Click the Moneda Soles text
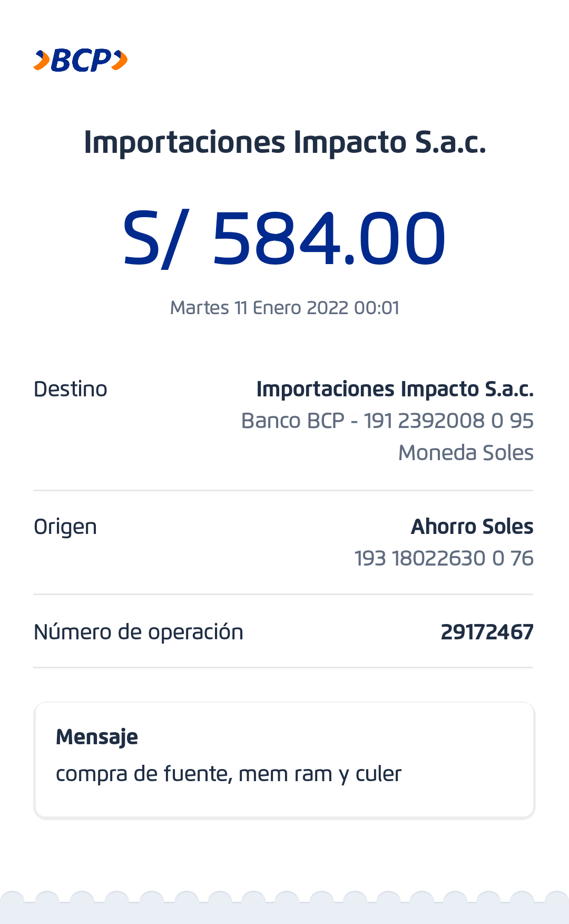 tap(466, 453)
